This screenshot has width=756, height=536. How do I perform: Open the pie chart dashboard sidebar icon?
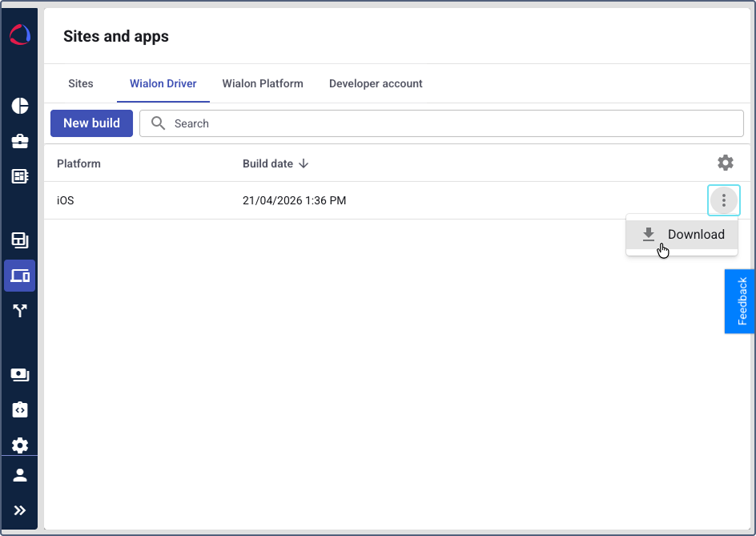(x=20, y=106)
